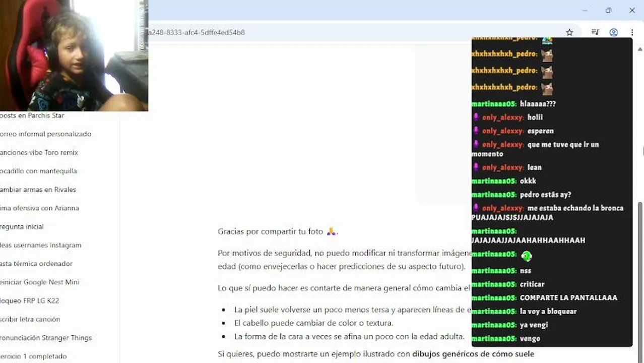Screen dimensions: 644x363
Task: Click subscriber badge beside only_alexxy's 'lean'
Action: [x=476, y=167]
